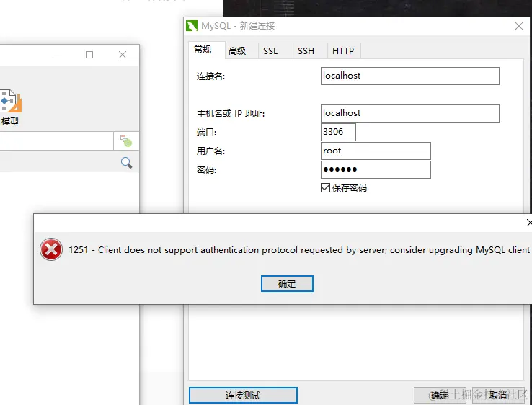This screenshot has height=405, width=532.
Task: Click the red error icon in the dialog
Action: pyautogui.click(x=51, y=249)
